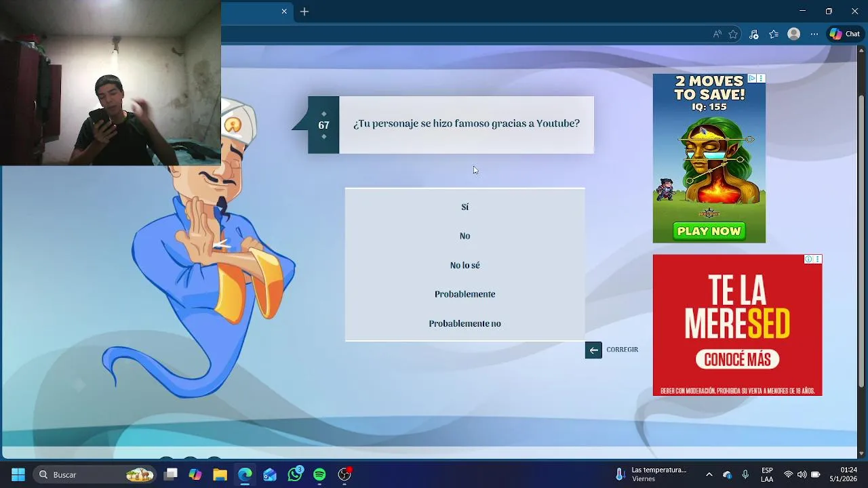Open a new browser tab
This screenshot has width=868, height=488.
pyautogui.click(x=304, y=12)
